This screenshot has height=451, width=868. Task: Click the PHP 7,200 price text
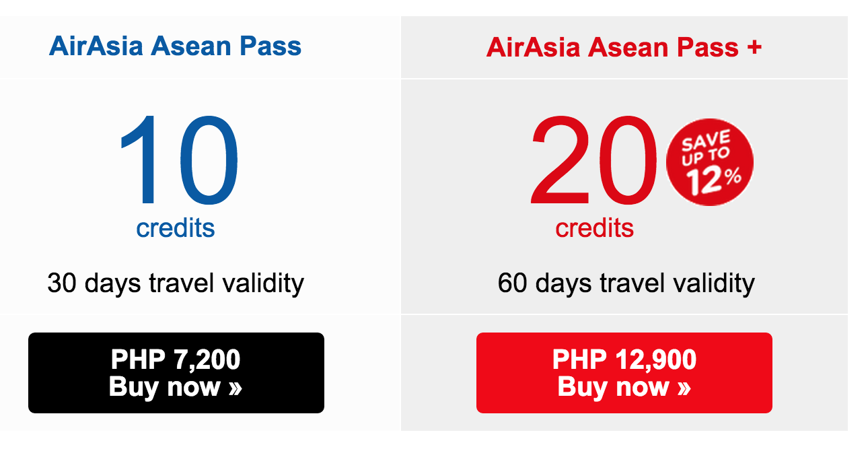click(x=176, y=360)
